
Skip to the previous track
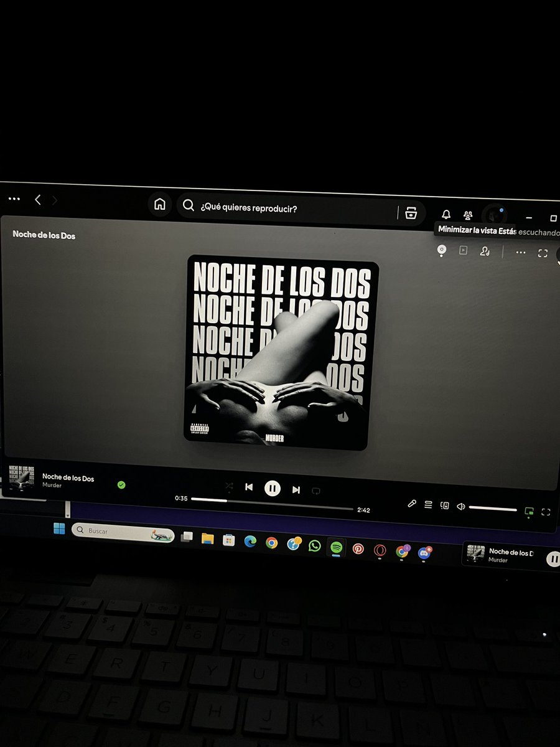(249, 487)
